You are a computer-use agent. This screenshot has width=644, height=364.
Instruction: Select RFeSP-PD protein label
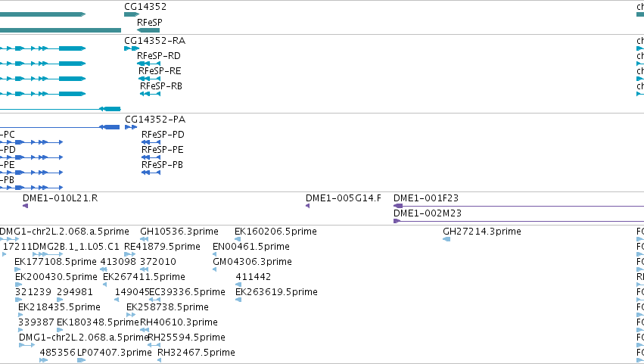pos(163,135)
